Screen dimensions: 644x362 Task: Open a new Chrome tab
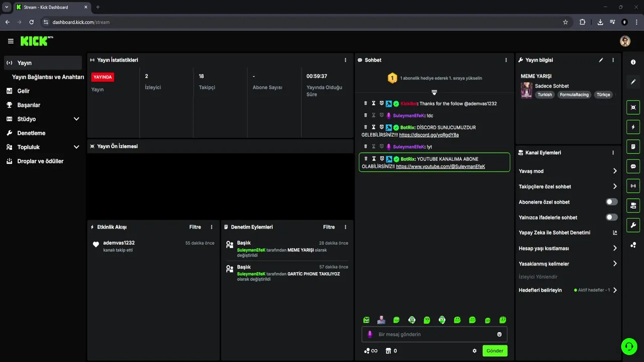(98, 7)
